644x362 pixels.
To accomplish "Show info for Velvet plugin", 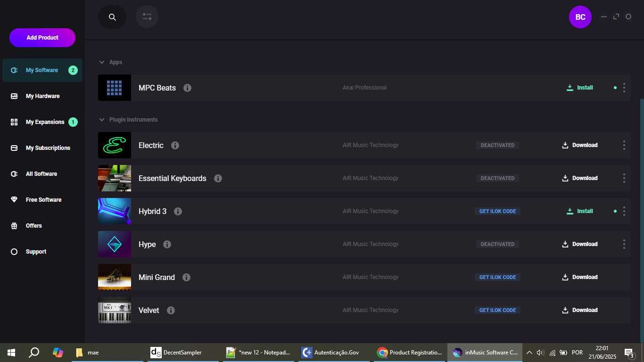I will (171, 310).
